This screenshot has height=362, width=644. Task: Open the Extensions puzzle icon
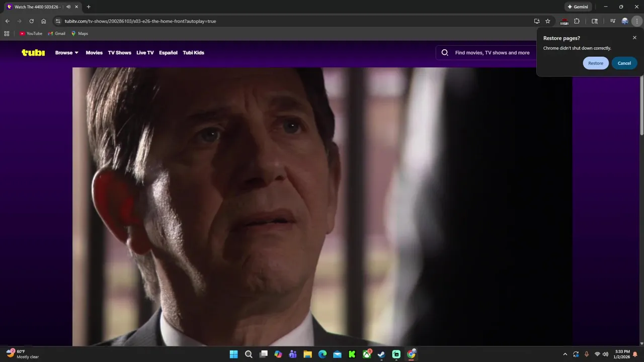[577, 21]
